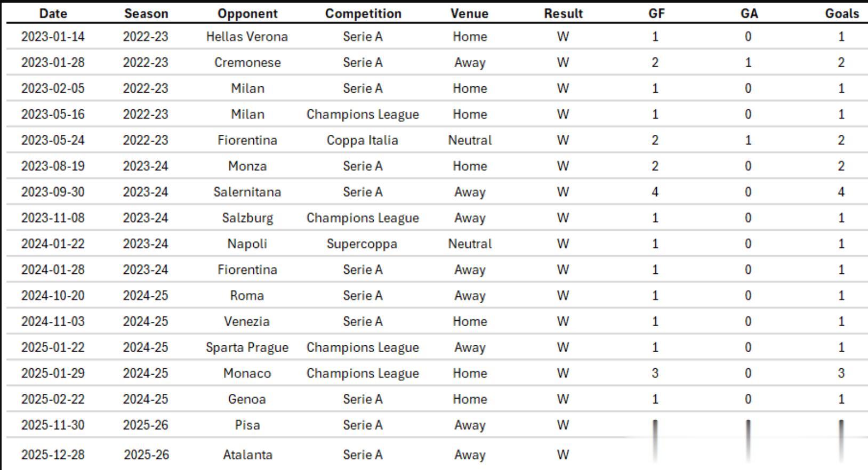Select the 2023-11-08 date cell
The width and height of the screenshot is (868, 470).
53,218
